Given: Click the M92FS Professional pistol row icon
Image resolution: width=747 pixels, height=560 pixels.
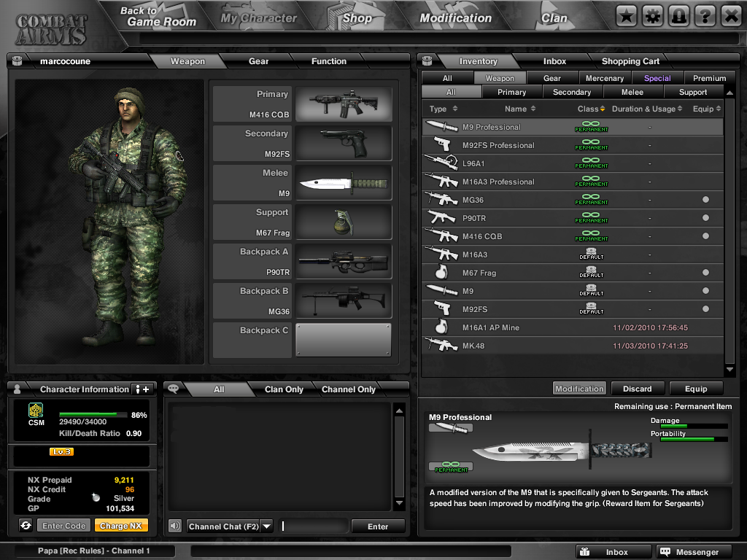Looking at the screenshot, I should 442,144.
